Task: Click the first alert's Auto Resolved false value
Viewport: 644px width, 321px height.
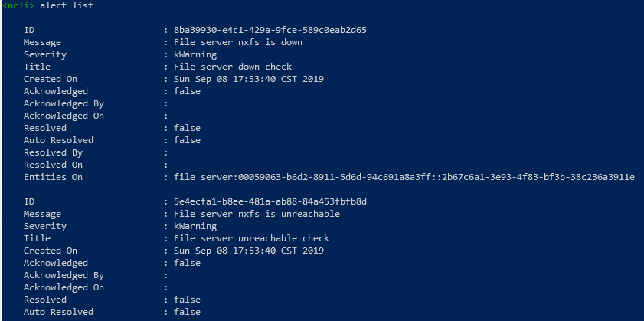Action: click(188, 140)
